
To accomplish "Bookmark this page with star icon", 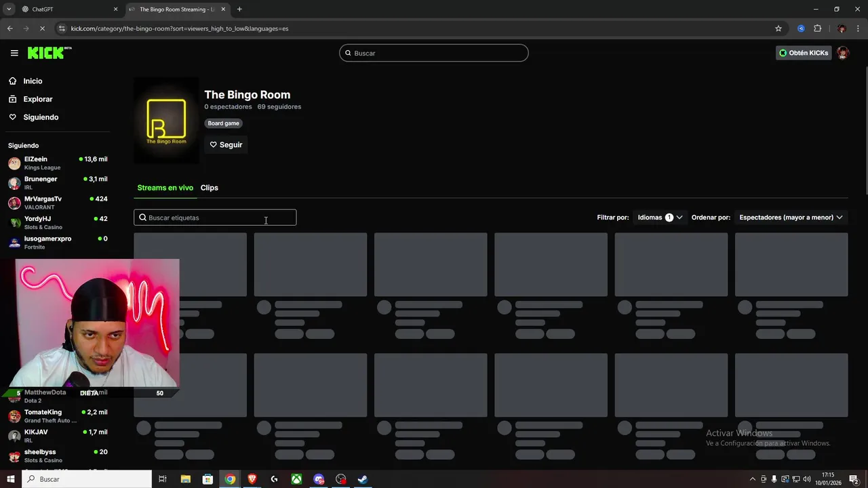I will click(778, 28).
